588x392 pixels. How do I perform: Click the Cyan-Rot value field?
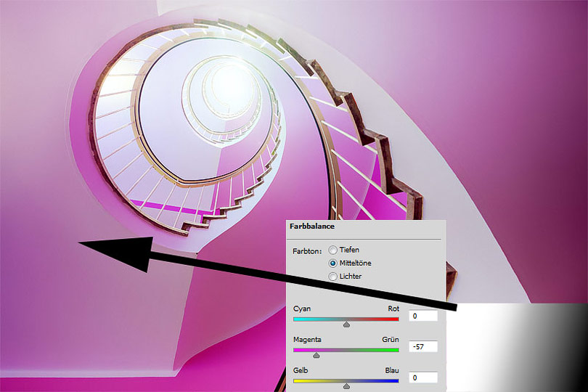pos(423,316)
